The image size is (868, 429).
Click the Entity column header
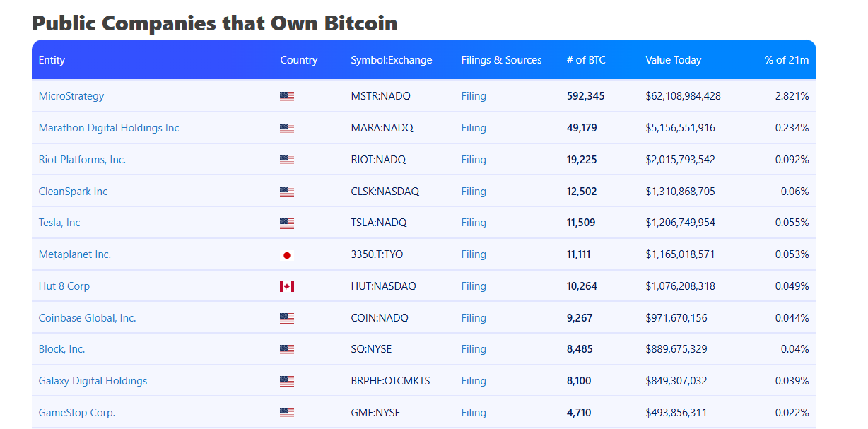[x=52, y=60]
